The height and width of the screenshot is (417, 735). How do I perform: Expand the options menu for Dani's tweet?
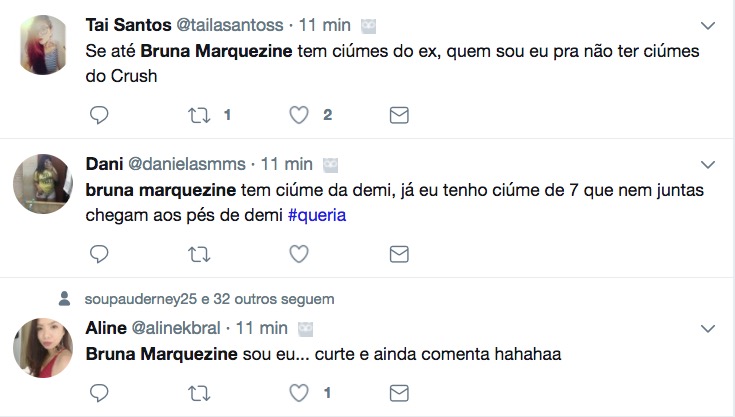click(x=708, y=164)
